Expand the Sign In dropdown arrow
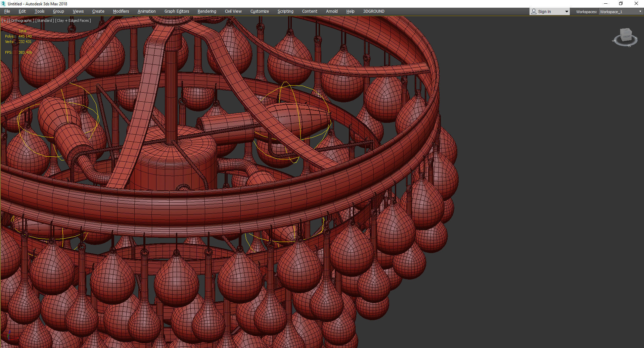The width and height of the screenshot is (644, 348). [x=567, y=12]
